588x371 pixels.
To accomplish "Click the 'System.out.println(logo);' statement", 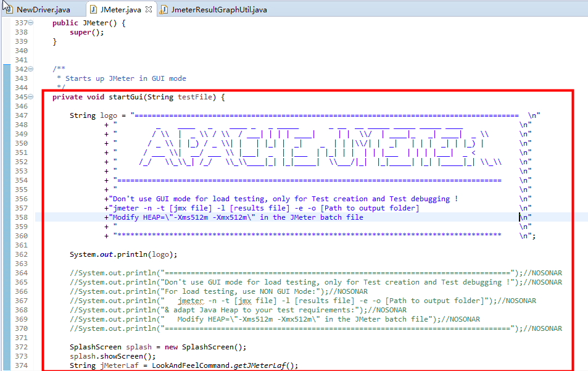I will 123,254.
